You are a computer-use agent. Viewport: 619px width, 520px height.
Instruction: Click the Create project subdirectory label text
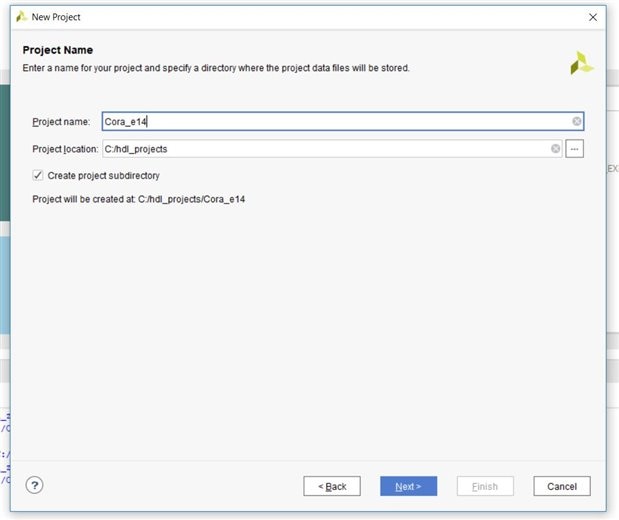(103, 175)
